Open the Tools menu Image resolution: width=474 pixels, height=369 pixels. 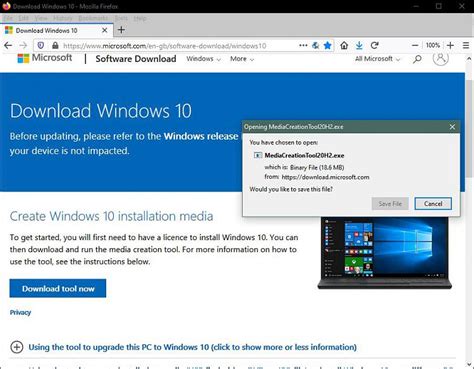pos(121,18)
